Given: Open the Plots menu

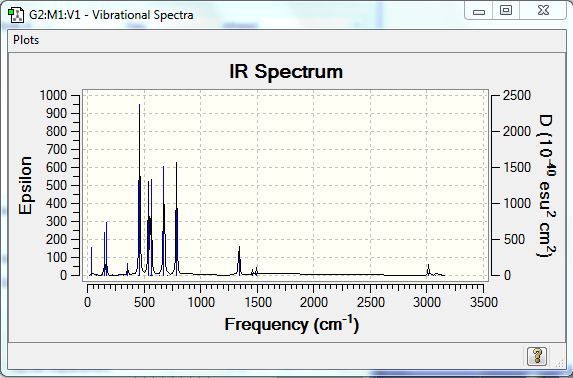Looking at the screenshot, I should [26, 40].
